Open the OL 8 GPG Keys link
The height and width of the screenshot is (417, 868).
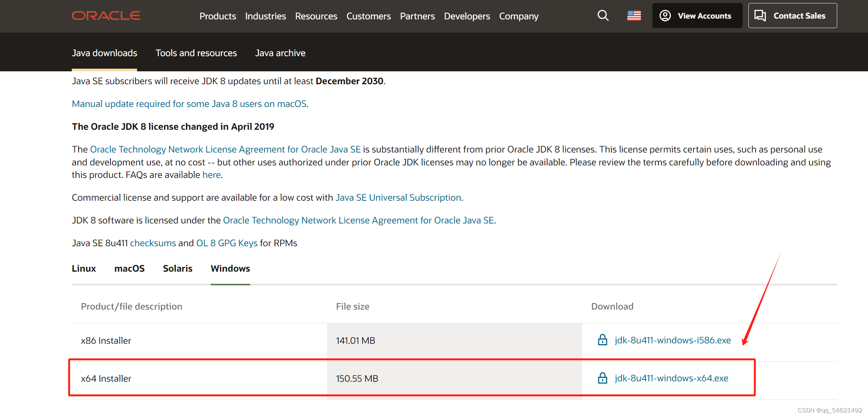pyautogui.click(x=227, y=243)
